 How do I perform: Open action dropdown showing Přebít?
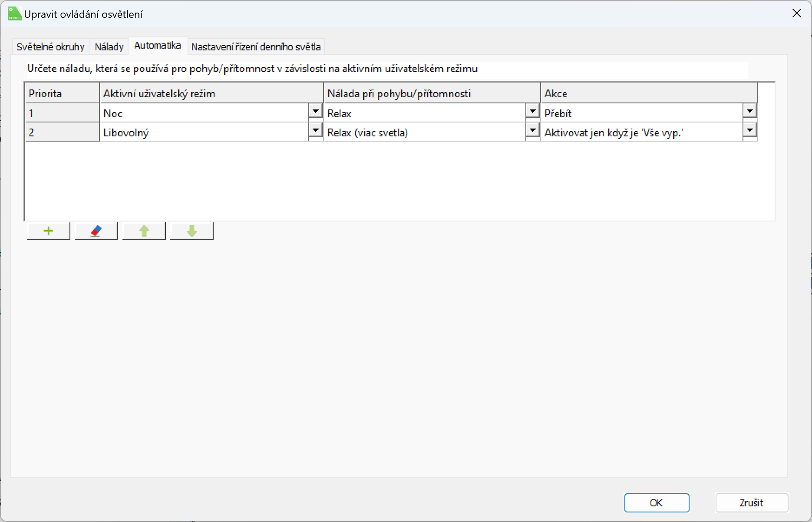click(750, 111)
